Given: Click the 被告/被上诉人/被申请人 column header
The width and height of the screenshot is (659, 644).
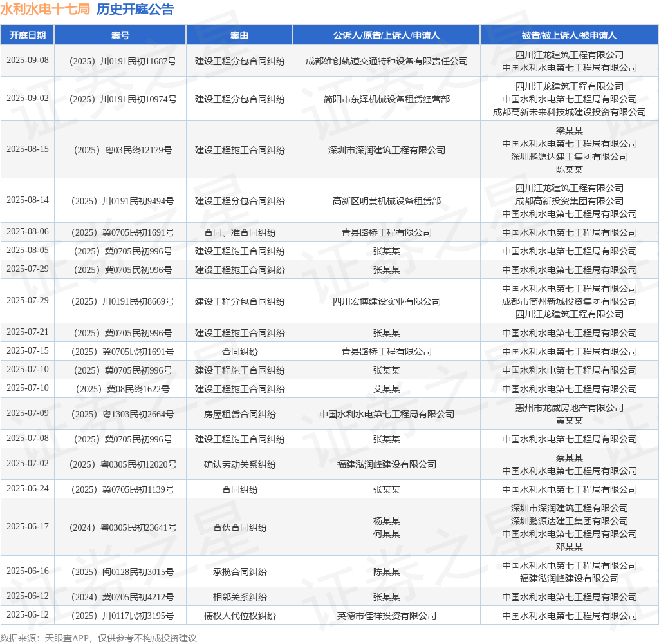Looking at the screenshot, I should pos(569,35).
